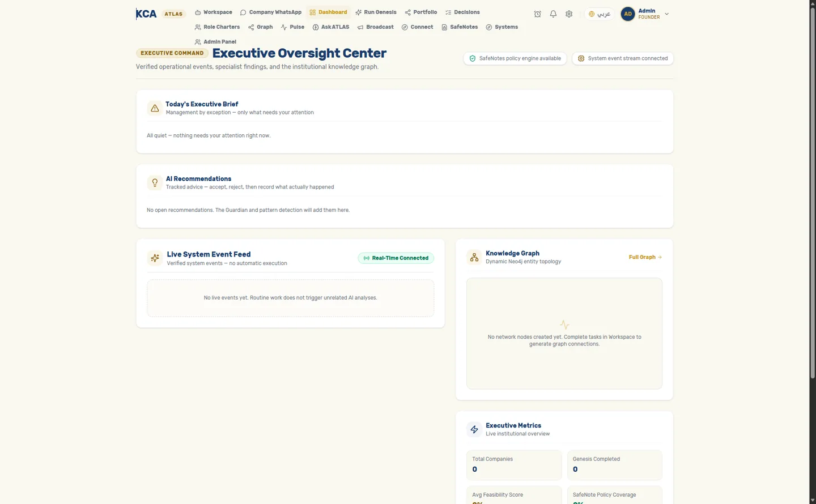The image size is (816, 504).
Task: Go to Company WhatsApp
Action: click(x=271, y=12)
